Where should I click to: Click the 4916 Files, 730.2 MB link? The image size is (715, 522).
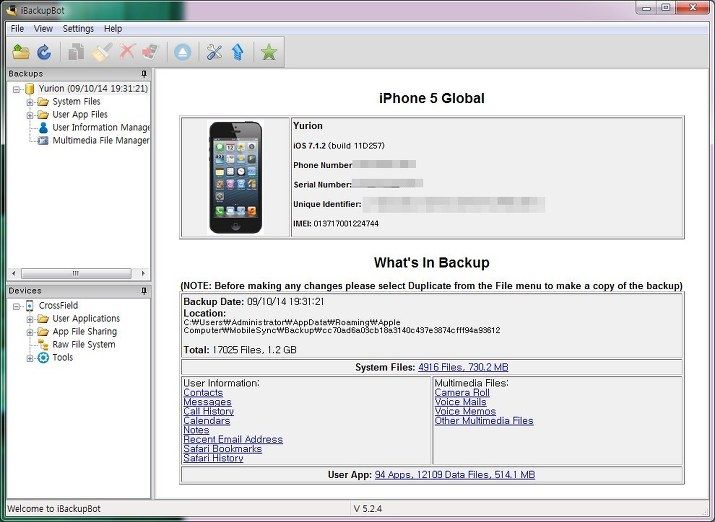tap(463, 367)
